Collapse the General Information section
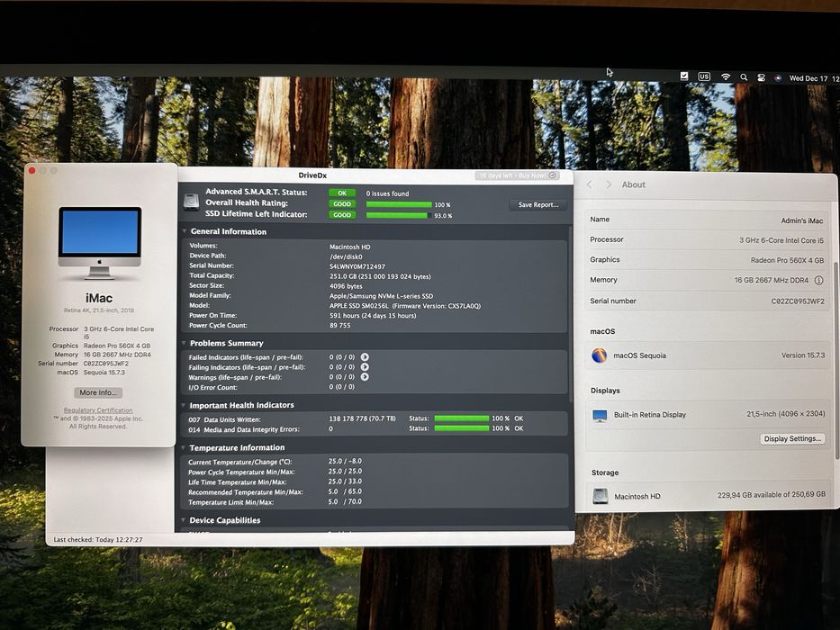Viewport: 840px width, 630px height. 185,231
